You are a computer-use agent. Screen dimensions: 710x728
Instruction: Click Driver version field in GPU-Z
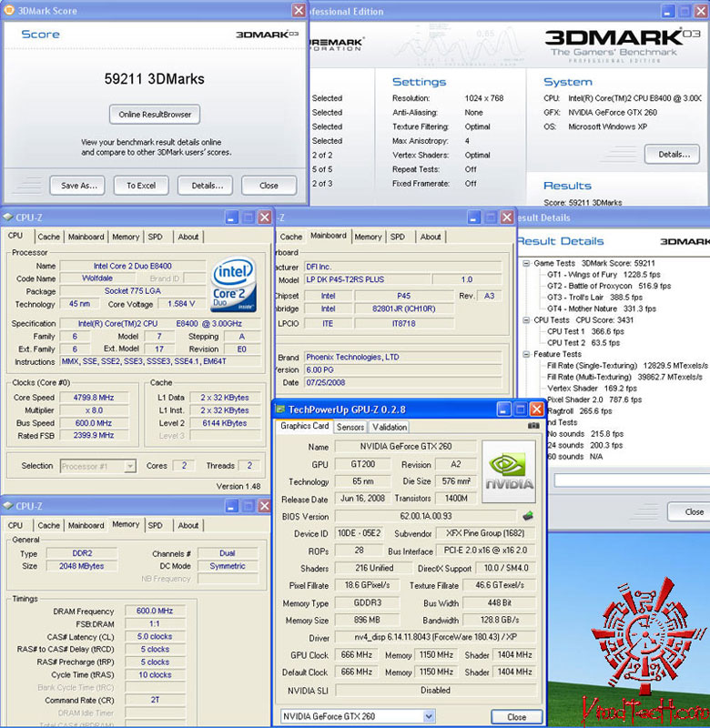[435, 637]
